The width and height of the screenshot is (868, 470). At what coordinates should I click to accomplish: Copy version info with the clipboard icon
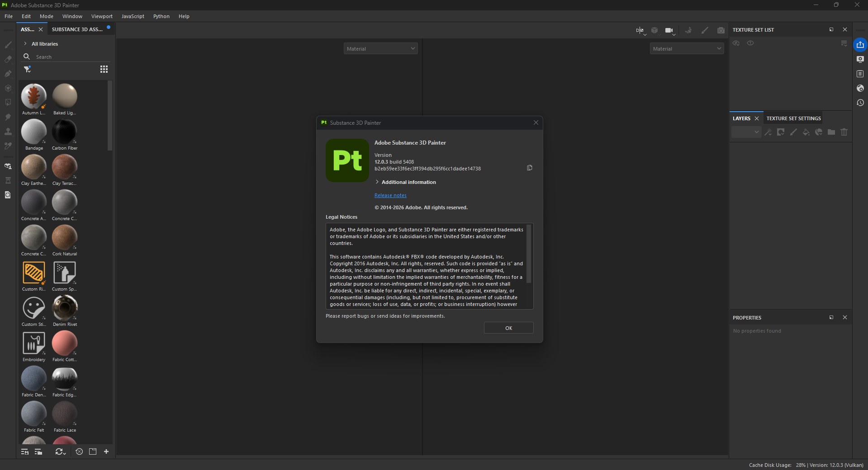click(530, 168)
